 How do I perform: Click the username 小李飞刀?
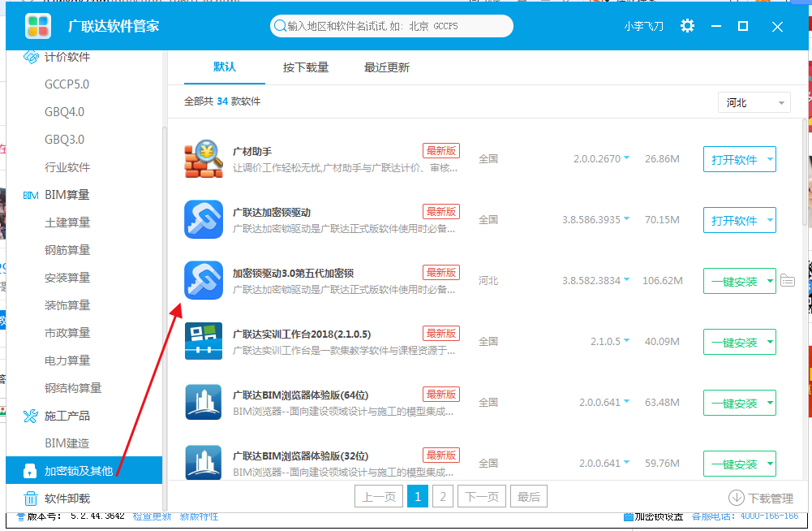tap(644, 26)
